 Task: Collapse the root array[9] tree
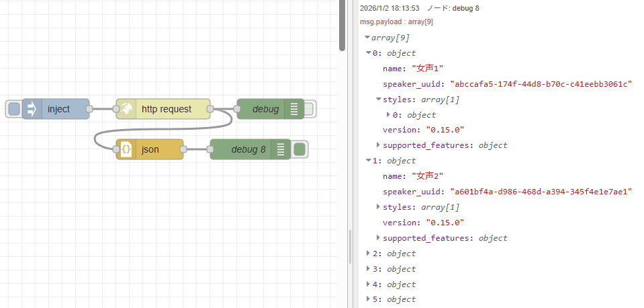tap(367, 38)
